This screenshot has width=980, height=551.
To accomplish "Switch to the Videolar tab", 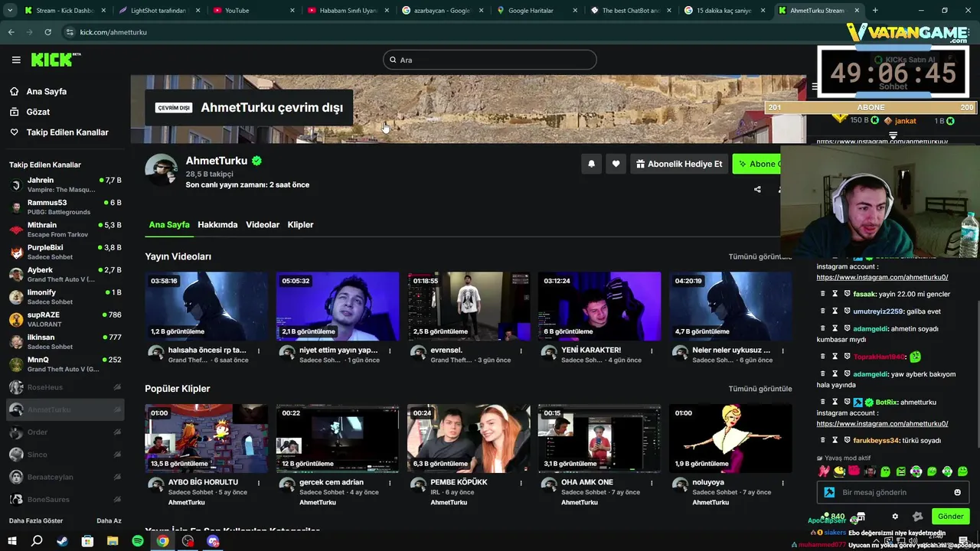I will click(263, 224).
